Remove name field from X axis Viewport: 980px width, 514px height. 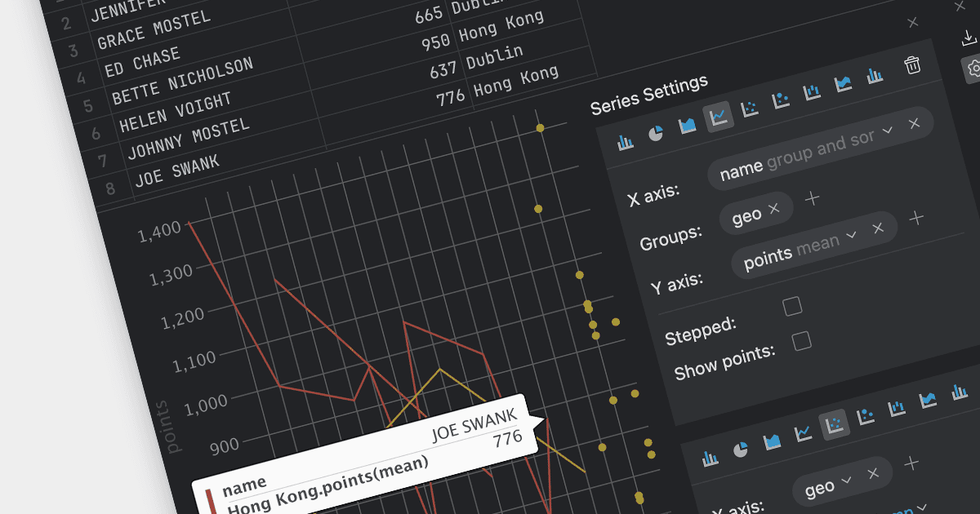click(915, 122)
